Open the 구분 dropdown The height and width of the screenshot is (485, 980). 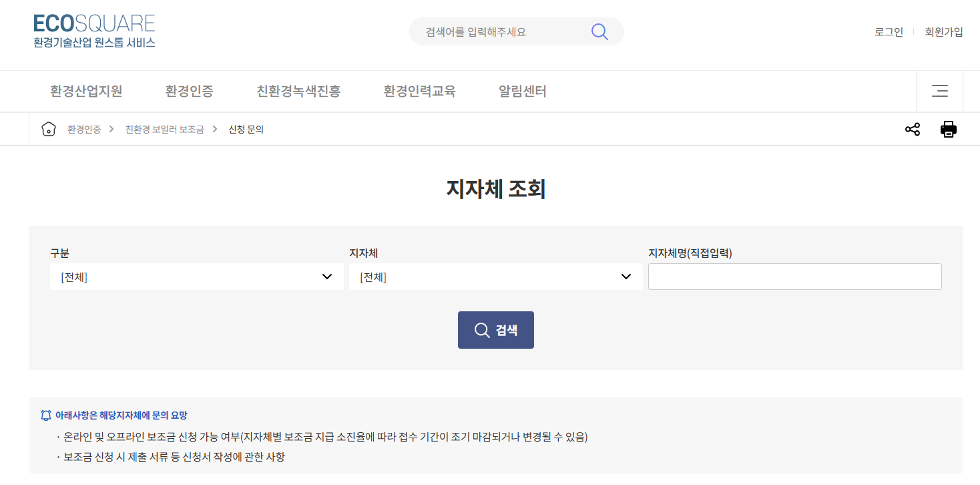[197, 276]
